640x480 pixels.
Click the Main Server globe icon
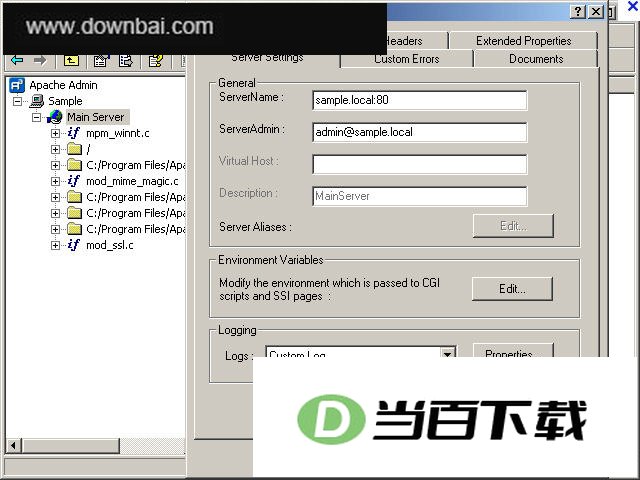(x=55, y=117)
